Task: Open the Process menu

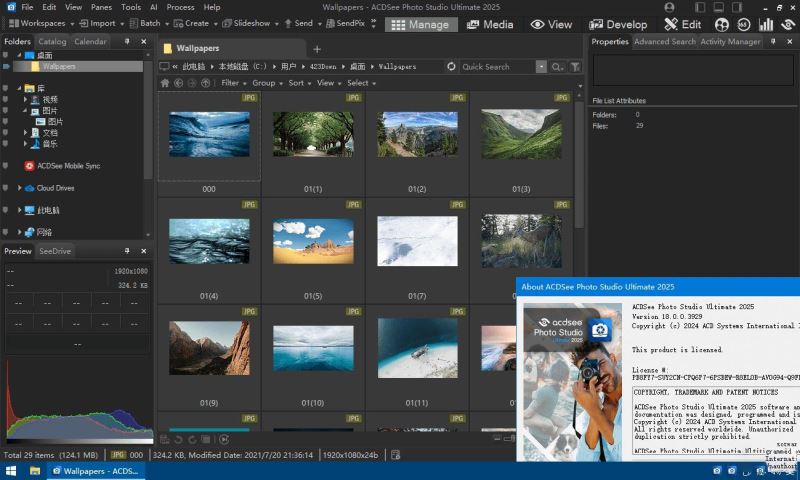Action: click(x=180, y=7)
